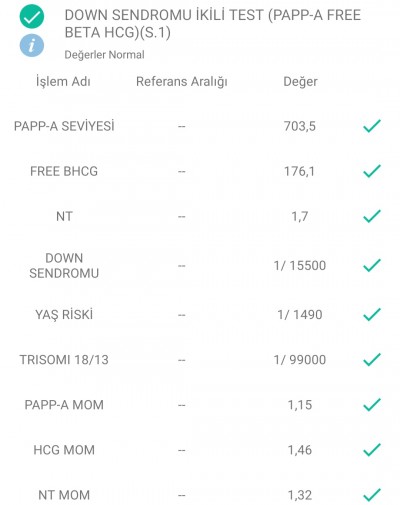The height and width of the screenshot is (505, 400).
Task: Click the green checkmark status icon at top
Action: tap(32, 16)
